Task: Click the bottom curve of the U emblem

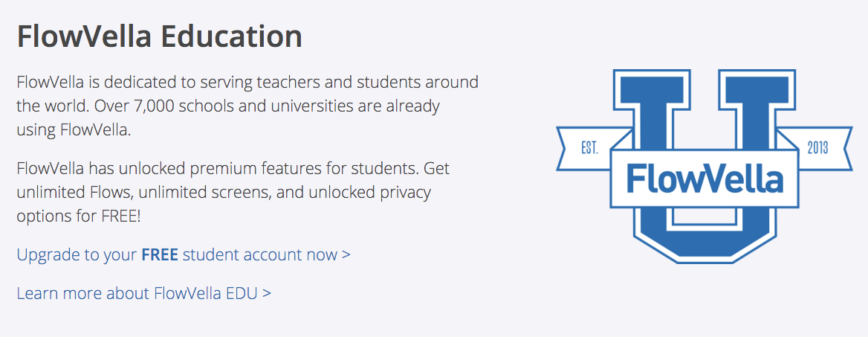Action: click(x=705, y=240)
